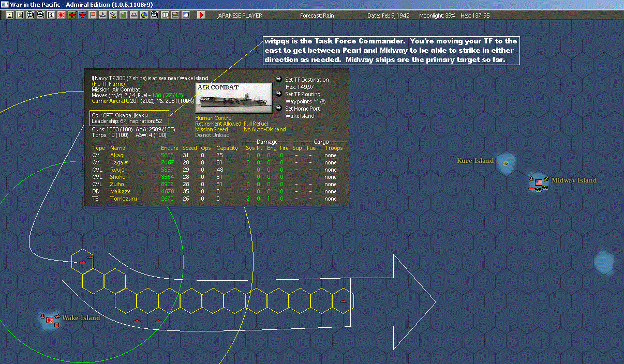The height and width of the screenshot is (364, 624).
Task: Click Moonlight: 39% in status bar
Action: tap(437, 16)
